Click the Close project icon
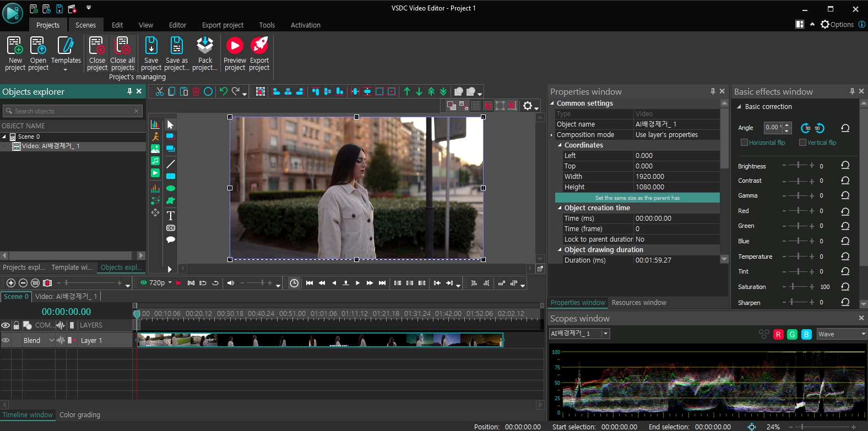Screen dimensions: 868x431 point(97,45)
